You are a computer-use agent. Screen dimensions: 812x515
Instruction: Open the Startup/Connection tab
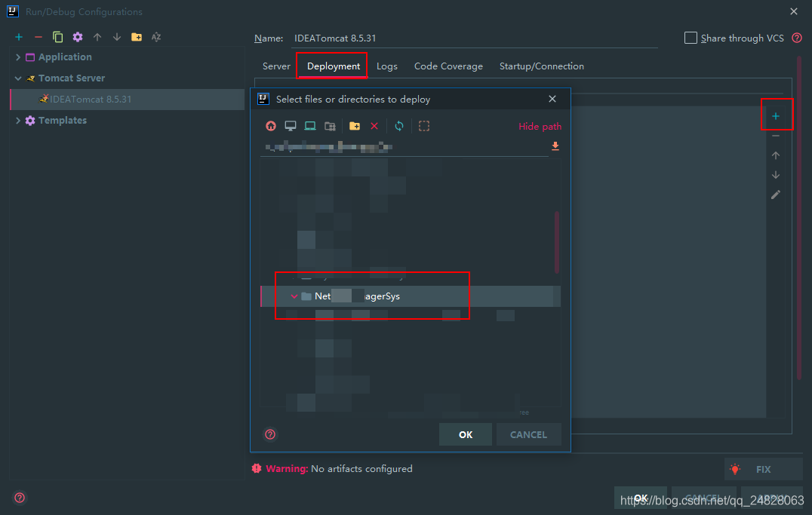(542, 66)
